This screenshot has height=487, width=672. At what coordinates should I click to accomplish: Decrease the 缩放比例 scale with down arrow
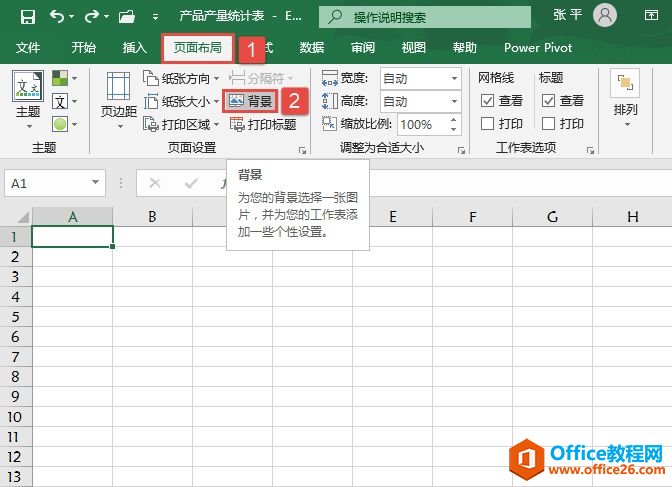coord(453,129)
